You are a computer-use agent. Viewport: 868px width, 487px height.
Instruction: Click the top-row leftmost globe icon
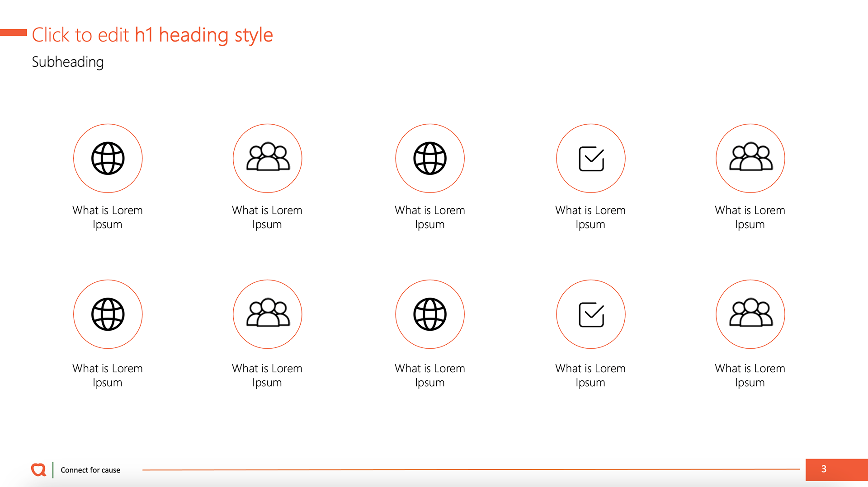(108, 158)
